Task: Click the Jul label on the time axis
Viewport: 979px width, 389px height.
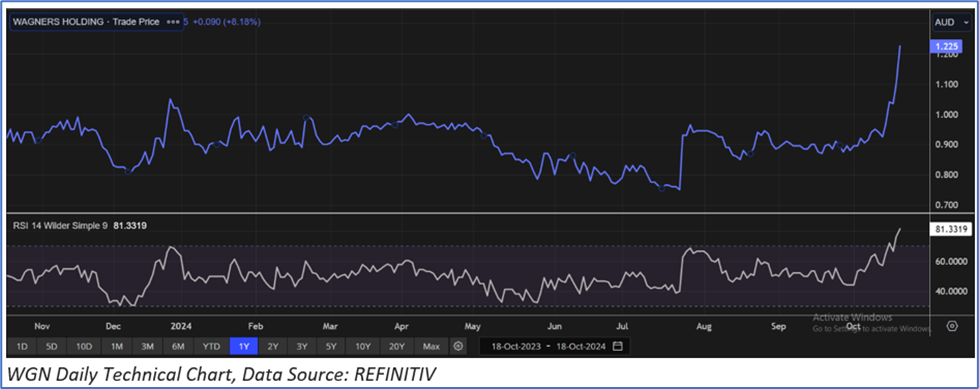Action: tap(622, 326)
